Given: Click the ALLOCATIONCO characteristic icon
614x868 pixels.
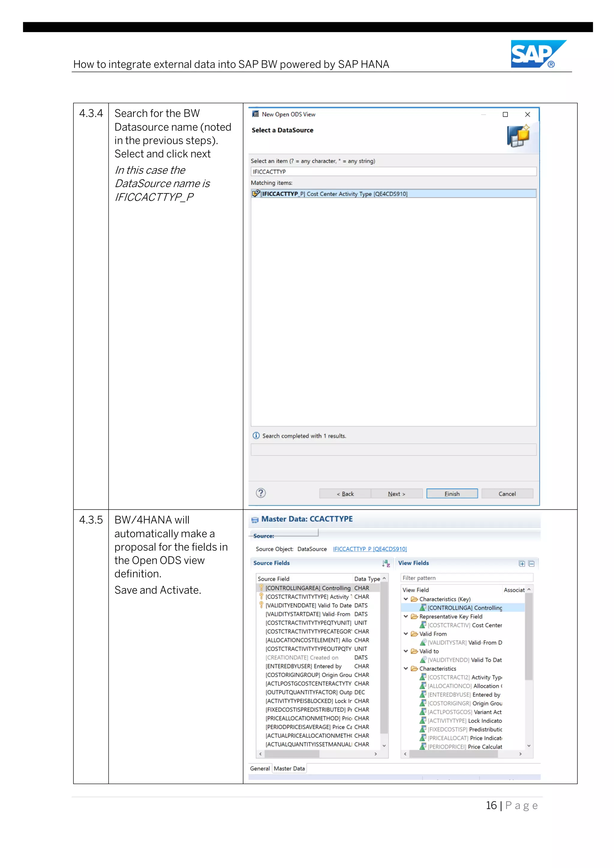Looking at the screenshot, I should (x=423, y=686).
